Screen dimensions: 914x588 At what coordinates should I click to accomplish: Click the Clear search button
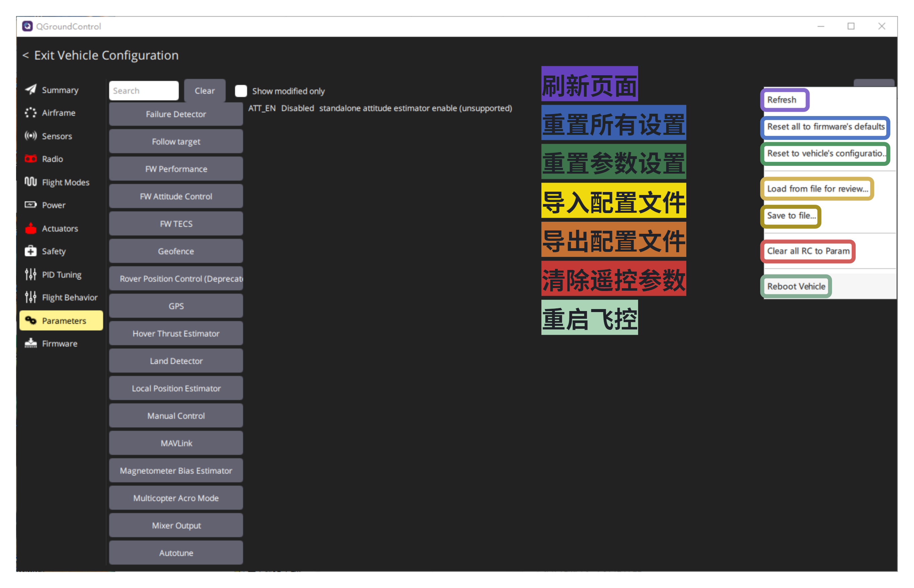click(x=205, y=91)
